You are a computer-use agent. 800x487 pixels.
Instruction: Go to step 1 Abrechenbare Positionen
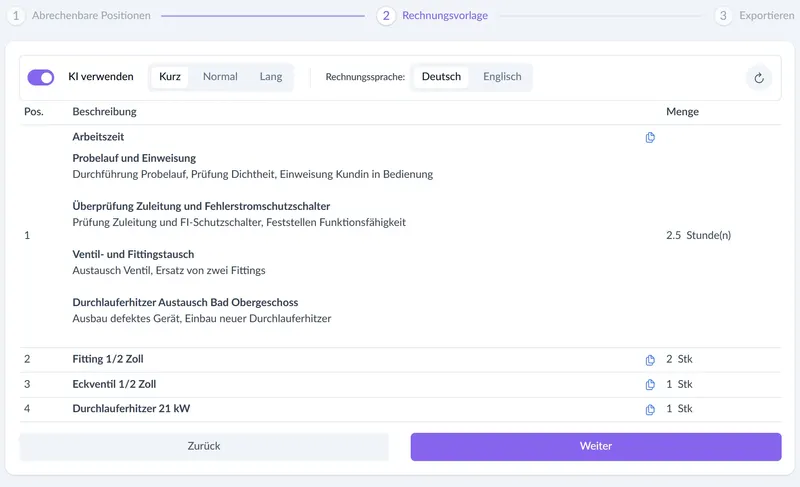pos(79,15)
